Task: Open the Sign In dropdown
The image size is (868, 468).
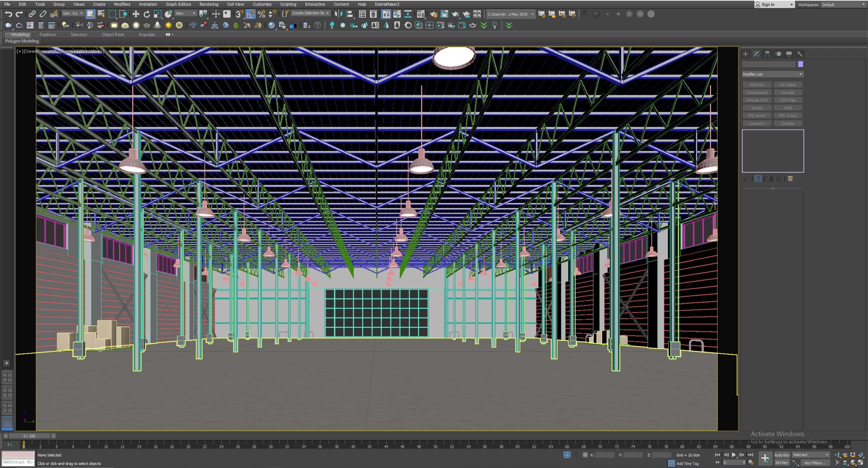Action: [x=774, y=4]
